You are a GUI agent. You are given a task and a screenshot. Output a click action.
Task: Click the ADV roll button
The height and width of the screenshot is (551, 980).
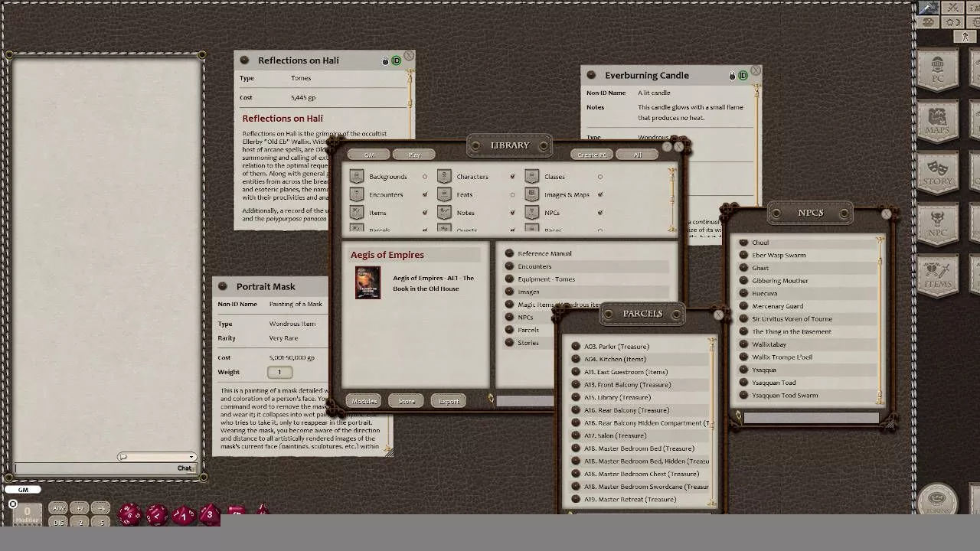pos(58,508)
